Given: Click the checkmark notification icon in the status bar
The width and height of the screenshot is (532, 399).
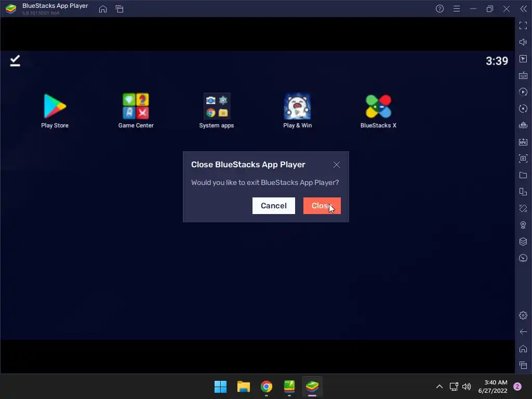Looking at the screenshot, I should tap(15, 61).
